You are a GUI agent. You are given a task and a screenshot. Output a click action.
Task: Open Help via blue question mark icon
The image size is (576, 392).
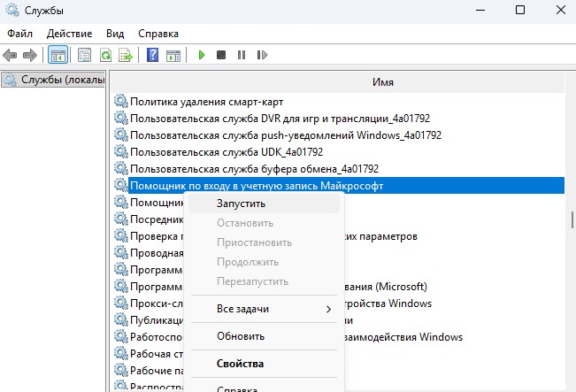pyautogui.click(x=152, y=55)
